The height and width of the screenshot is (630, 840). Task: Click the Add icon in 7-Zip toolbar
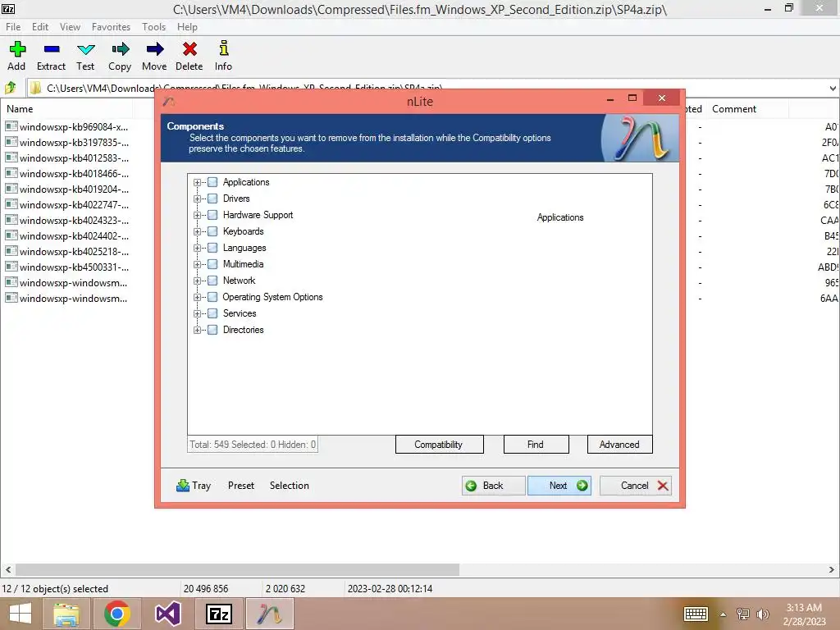tap(17, 49)
